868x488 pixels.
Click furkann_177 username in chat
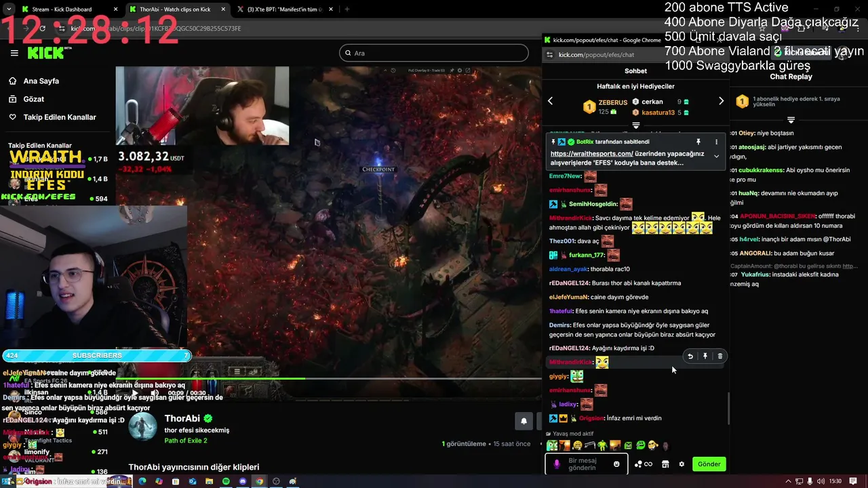587,255
